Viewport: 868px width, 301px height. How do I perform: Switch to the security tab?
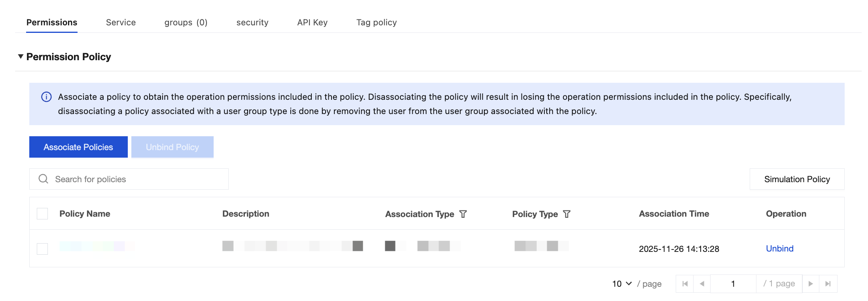(x=252, y=23)
